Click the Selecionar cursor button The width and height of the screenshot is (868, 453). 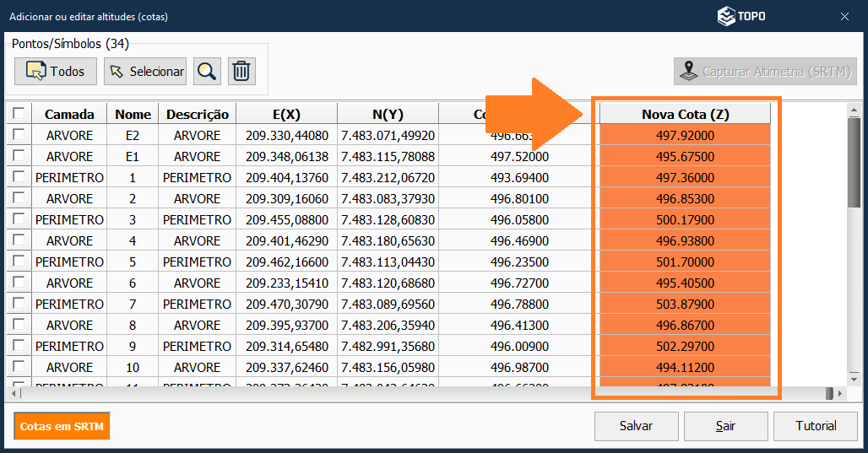[x=145, y=72]
